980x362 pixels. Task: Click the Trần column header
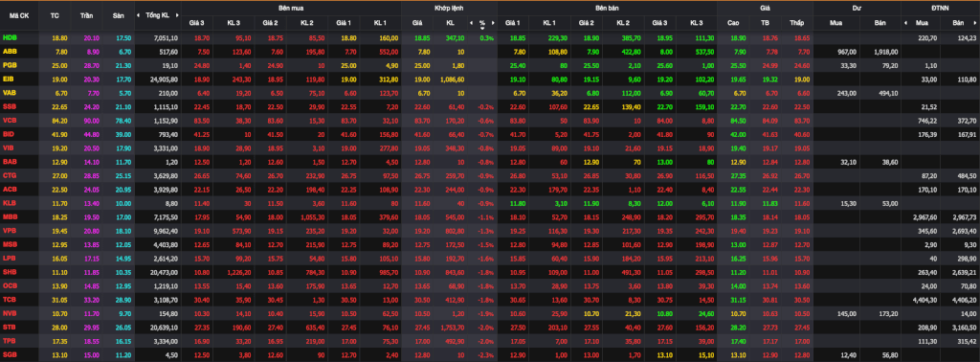(x=86, y=15)
